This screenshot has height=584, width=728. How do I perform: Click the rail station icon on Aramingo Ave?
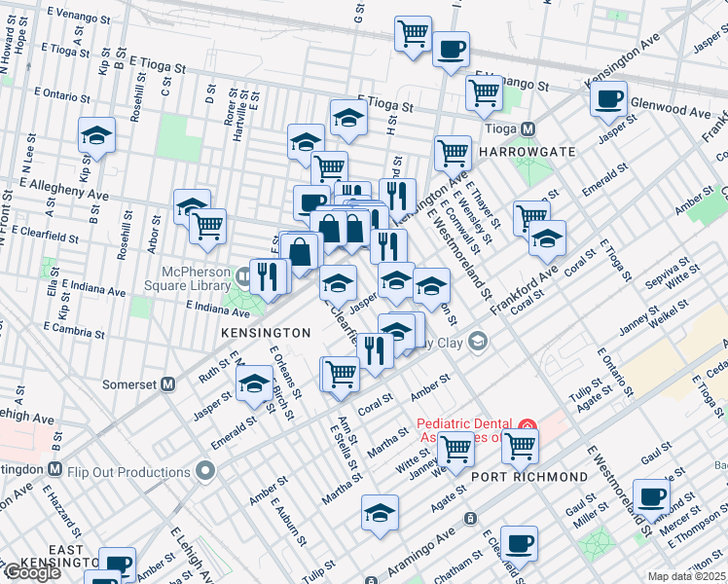(x=470, y=518)
